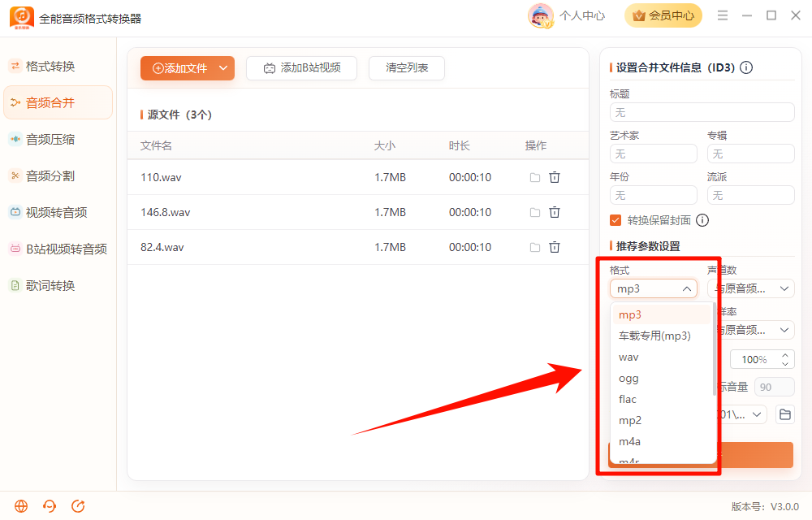812x520 pixels.
Task: Show info about 转换保留封面 option
Action: tap(702, 220)
